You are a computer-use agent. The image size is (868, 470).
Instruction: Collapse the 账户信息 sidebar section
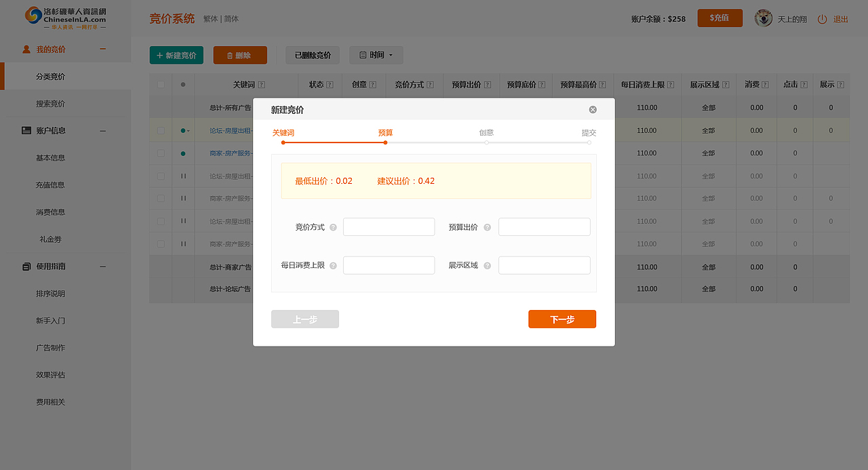102,130
